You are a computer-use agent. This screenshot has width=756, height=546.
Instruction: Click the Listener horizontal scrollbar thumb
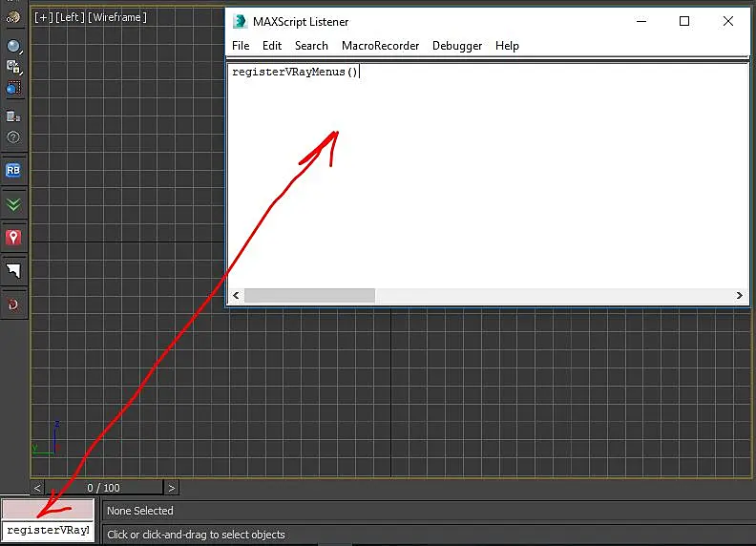point(309,295)
